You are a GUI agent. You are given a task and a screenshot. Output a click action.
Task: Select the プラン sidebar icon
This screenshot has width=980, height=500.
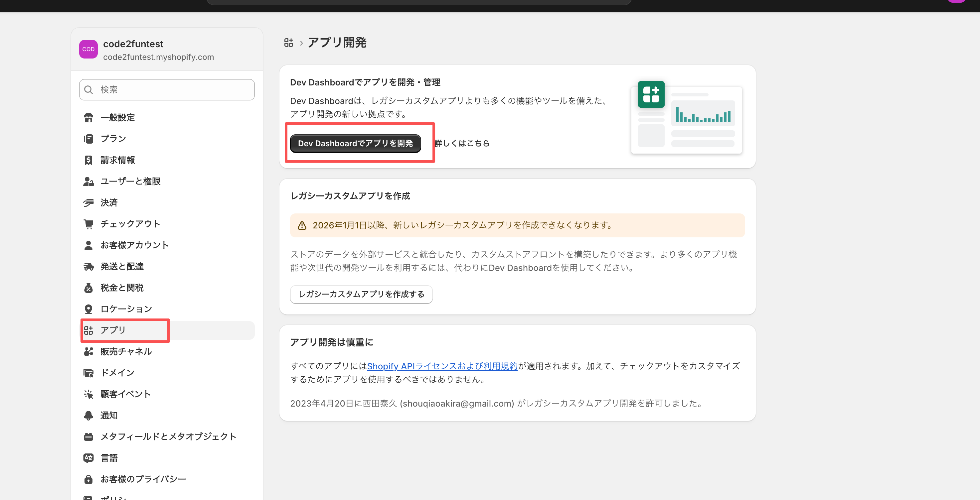click(x=88, y=139)
